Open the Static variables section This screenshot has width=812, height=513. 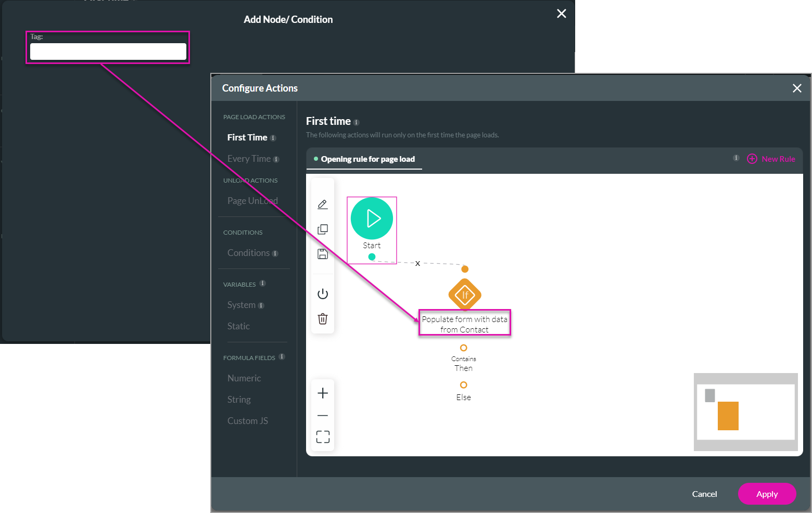[238, 326]
